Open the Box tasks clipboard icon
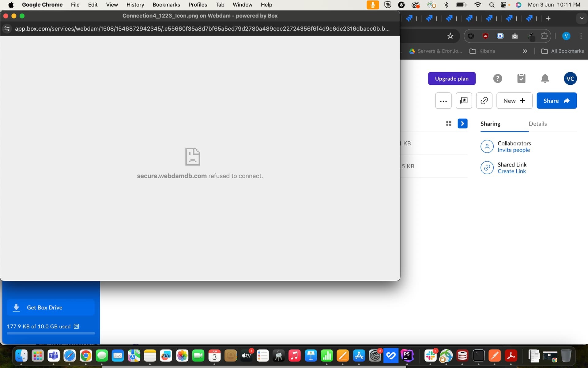The image size is (588, 368). tap(521, 79)
